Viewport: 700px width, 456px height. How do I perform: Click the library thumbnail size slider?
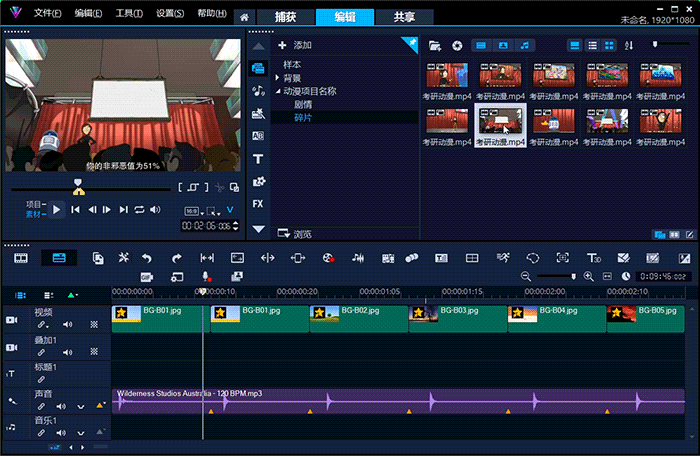656,44
